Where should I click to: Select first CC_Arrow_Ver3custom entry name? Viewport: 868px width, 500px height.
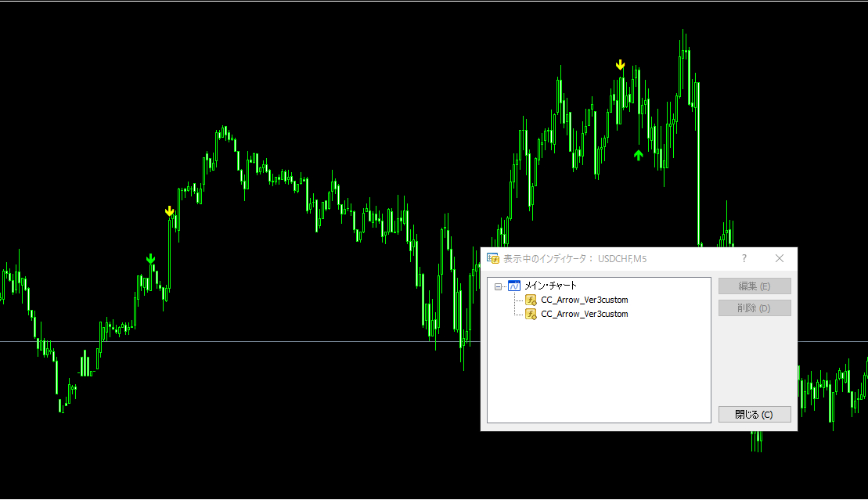(x=584, y=300)
